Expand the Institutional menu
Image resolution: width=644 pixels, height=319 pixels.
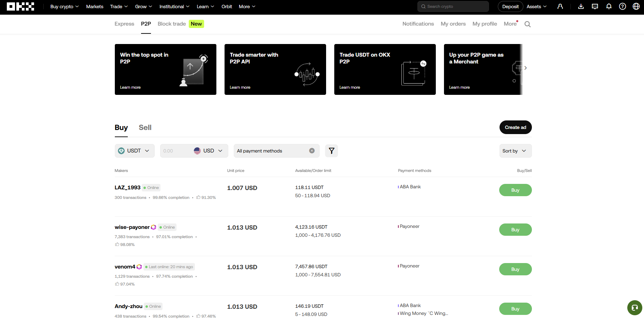pyautogui.click(x=174, y=6)
